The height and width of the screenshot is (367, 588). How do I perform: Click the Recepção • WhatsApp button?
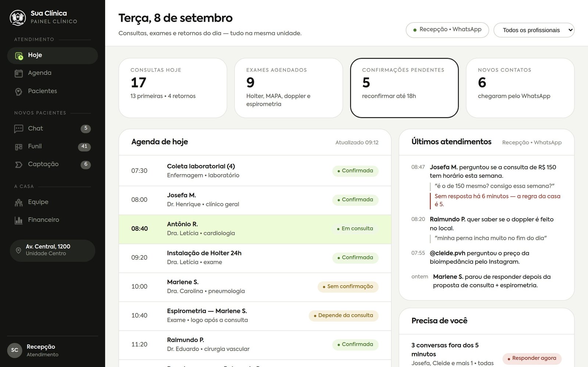pyautogui.click(x=447, y=30)
